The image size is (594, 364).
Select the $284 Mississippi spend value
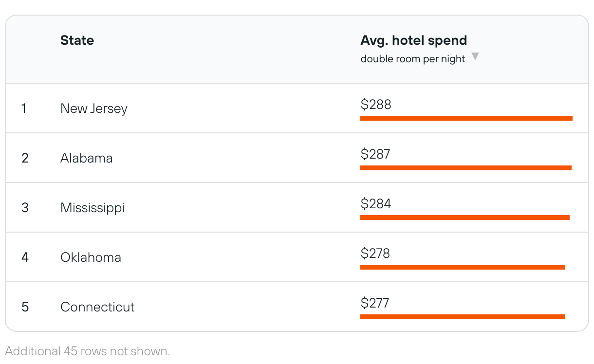[375, 204]
